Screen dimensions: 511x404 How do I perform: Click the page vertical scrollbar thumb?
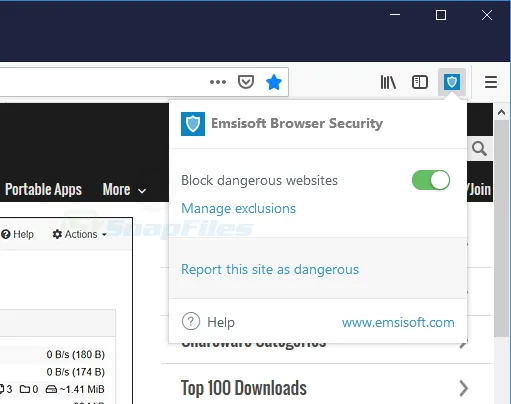501,228
